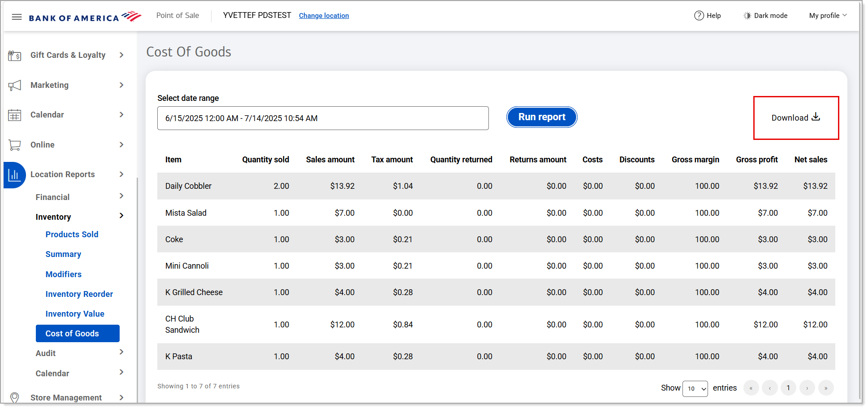Click the Coke item row
868x409 pixels.
pyautogui.click(x=496, y=239)
